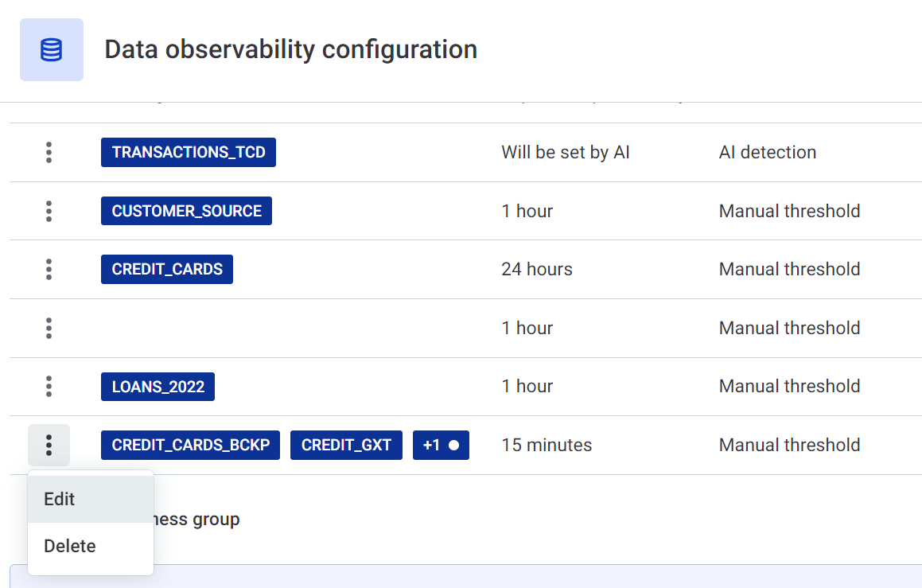Viewport: 922px width, 588px height.
Task: Open three-dot menu for the untagged row
Action: (49, 328)
